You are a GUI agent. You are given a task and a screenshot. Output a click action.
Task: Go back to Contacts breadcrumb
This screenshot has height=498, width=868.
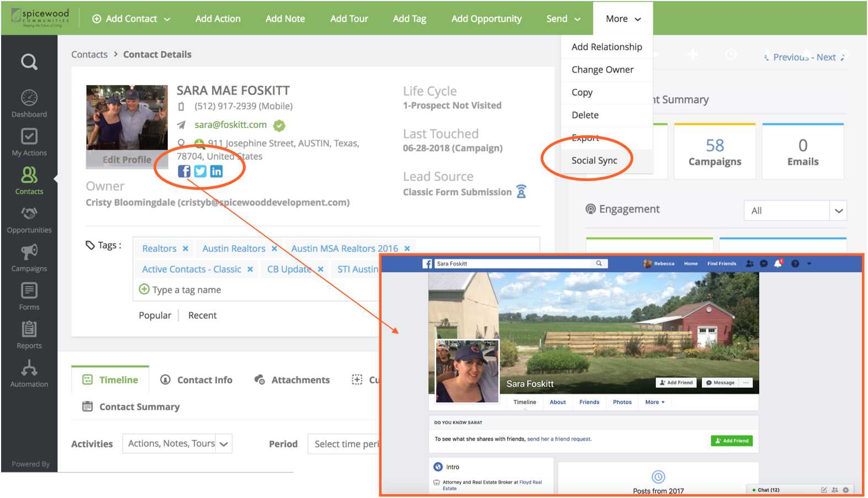pyautogui.click(x=89, y=54)
